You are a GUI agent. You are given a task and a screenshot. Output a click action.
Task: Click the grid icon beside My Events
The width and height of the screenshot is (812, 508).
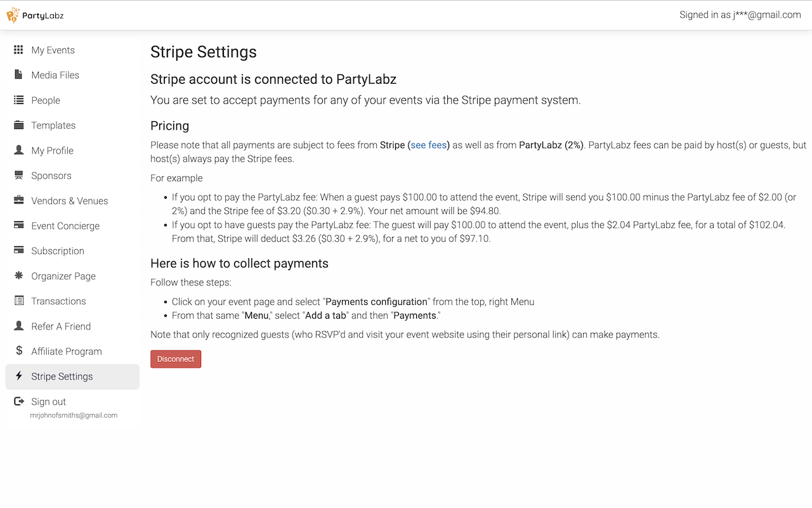coord(19,50)
